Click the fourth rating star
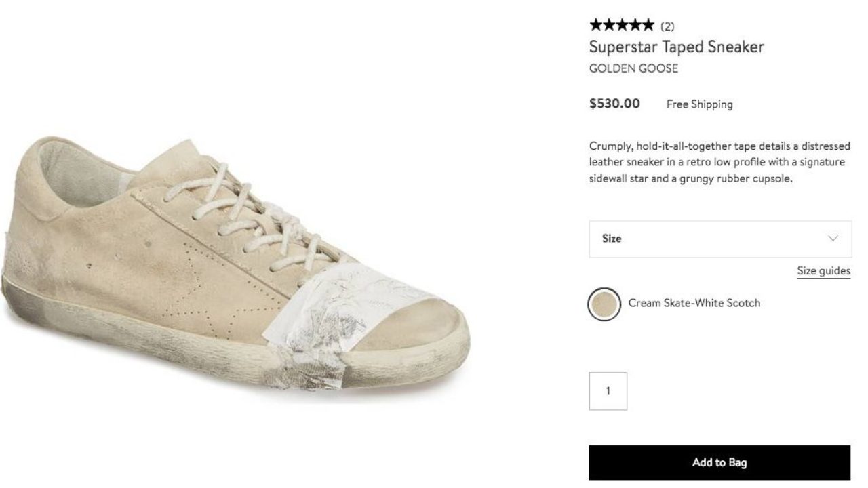 (x=637, y=26)
